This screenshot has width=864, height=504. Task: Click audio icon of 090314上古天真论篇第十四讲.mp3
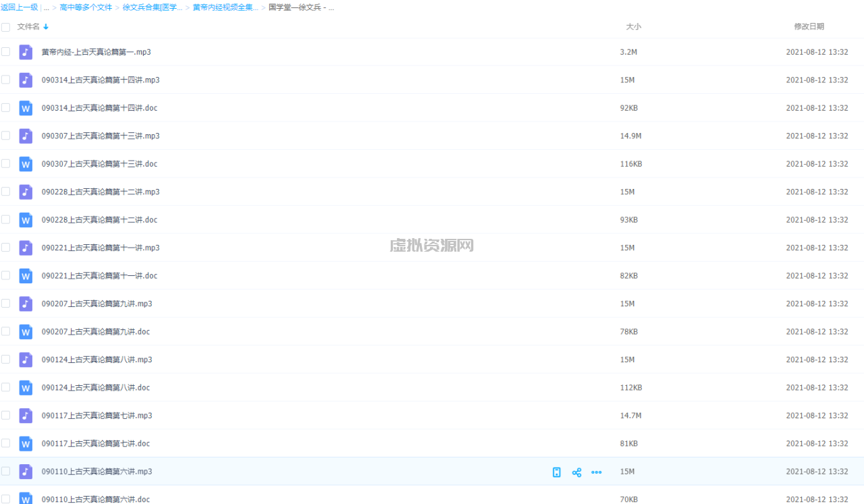(26, 80)
